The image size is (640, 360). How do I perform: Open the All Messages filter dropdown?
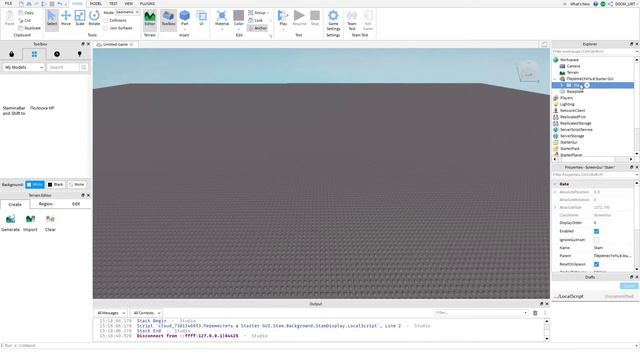click(x=111, y=313)
